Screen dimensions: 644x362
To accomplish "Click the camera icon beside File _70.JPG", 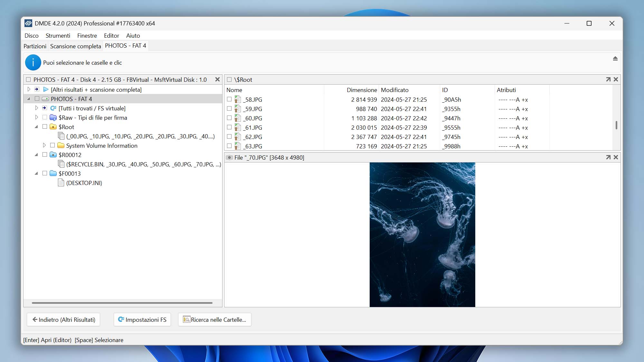I will [x=229, y=157].
